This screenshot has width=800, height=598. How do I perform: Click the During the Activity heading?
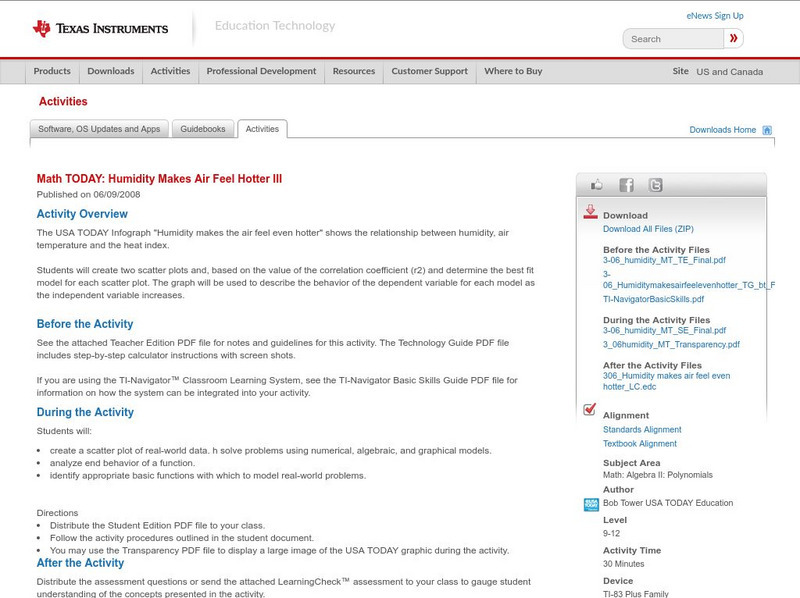point(85,412)
